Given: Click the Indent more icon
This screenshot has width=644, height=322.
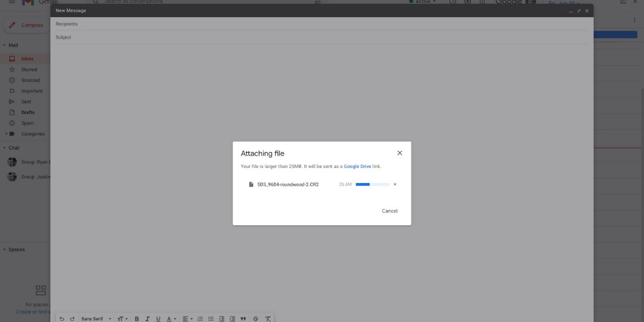Looking at the screenshot, I should tap(232, 319).
